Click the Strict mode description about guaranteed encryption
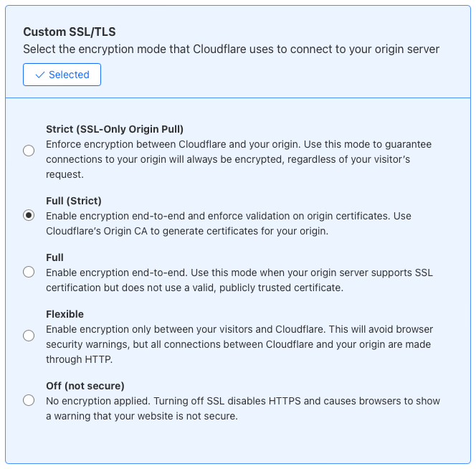Viewport: 476px width, 469px height. coord(238,159)
